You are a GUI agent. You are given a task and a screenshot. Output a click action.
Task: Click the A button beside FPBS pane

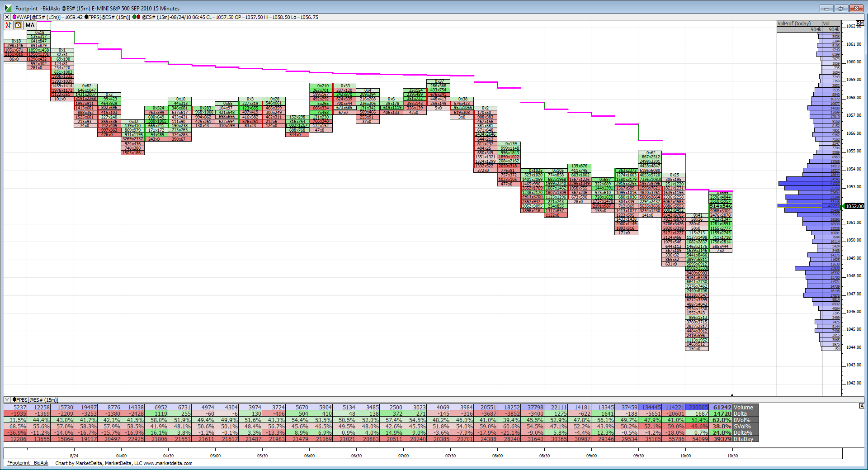pyautogui.click(x=862, y=406)
